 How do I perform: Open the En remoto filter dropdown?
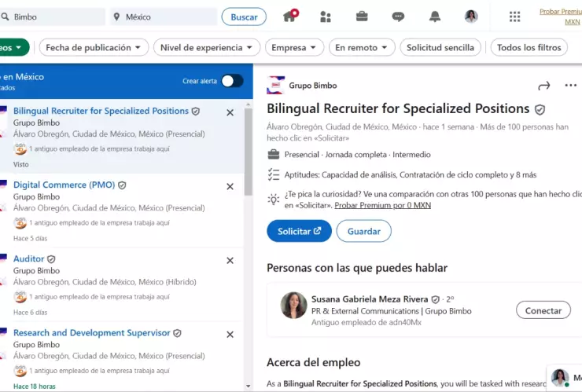361,48
